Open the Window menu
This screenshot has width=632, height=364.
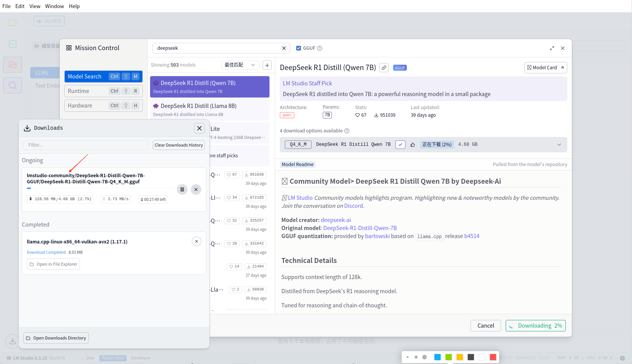pyautogui.click(x=55, y=6)
